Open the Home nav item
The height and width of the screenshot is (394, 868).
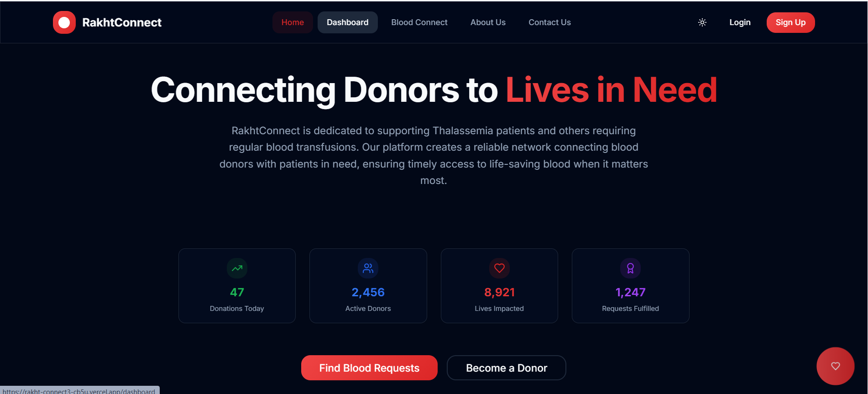(x=293, y=22)
